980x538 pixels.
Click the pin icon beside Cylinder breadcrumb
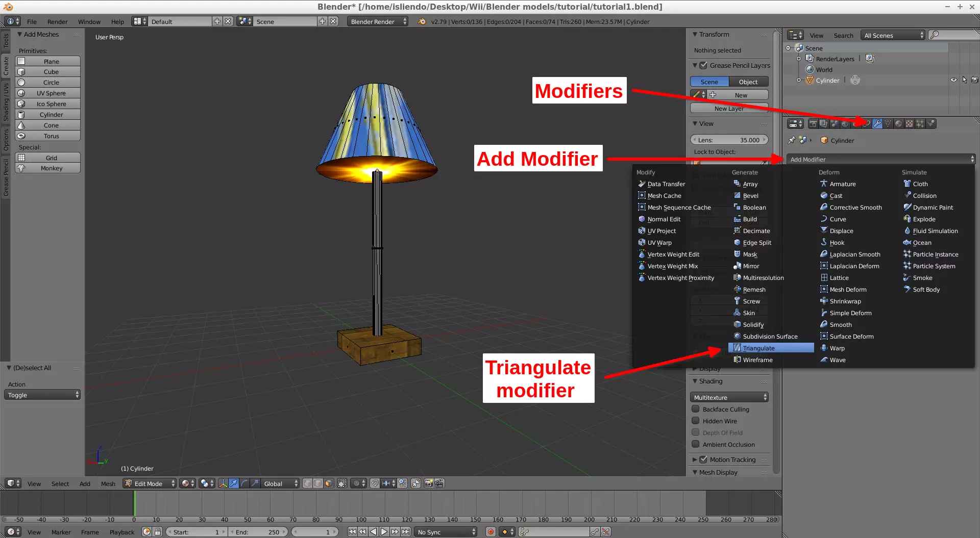click(792, 140)
